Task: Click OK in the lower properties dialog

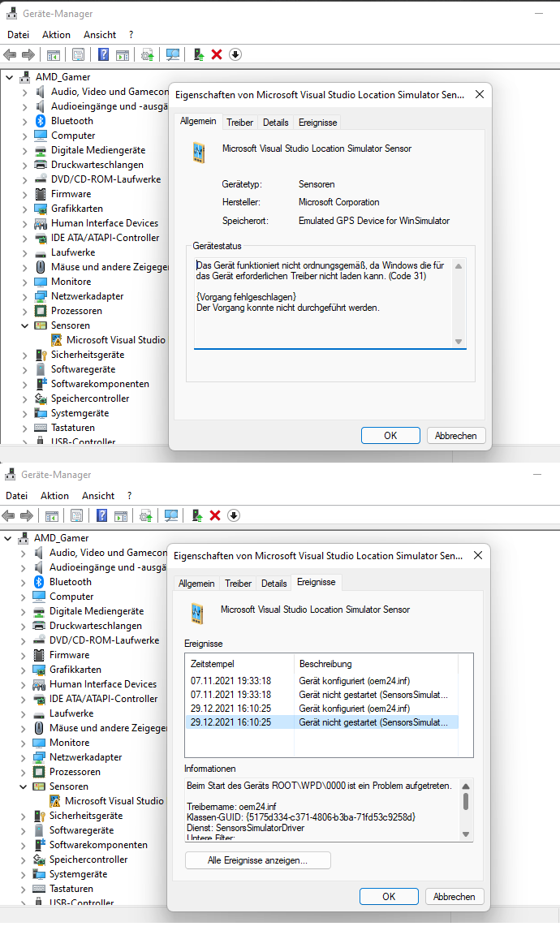Action: (389, 897)
